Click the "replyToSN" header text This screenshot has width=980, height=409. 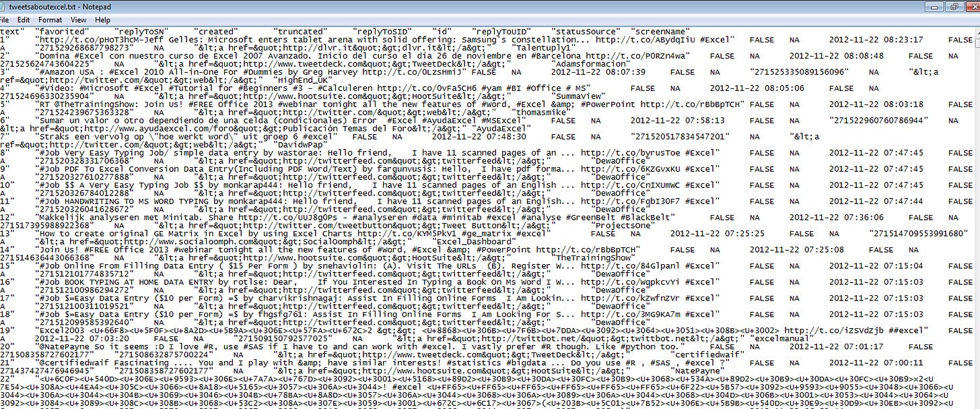[141, 32]
